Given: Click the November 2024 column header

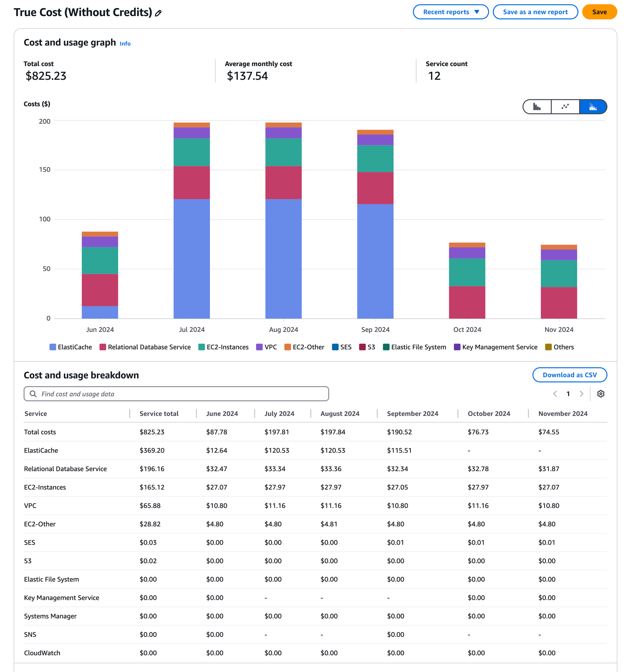Looking at the screenshot, I should pyautogui.click(x=563, y=414).
